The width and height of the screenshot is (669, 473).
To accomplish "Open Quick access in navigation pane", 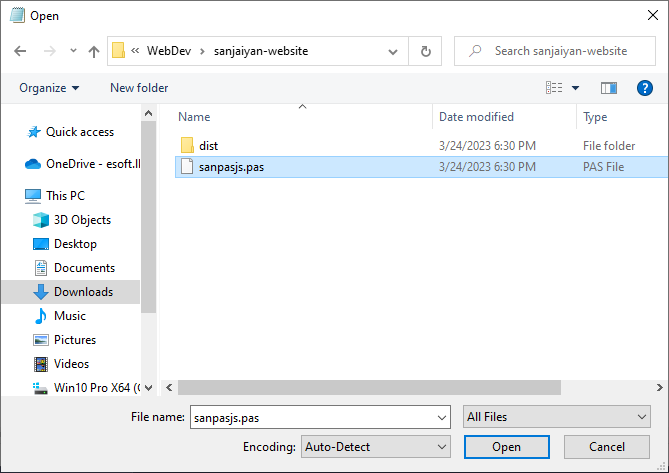I will [x=79, y=132].
